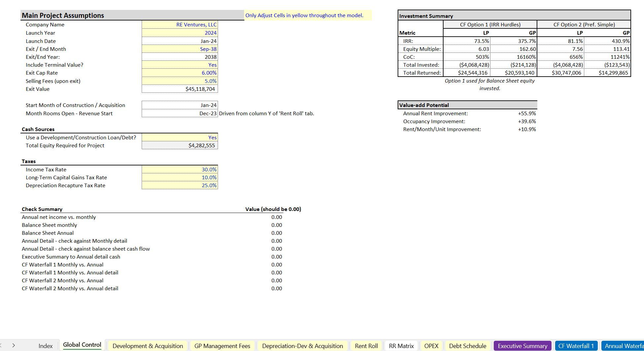Image resolution: width=644 pixels, height=351 pixels.
Task: Switch to RR Matrix tab
Action: pyautogui.click(x=401, y=346)
